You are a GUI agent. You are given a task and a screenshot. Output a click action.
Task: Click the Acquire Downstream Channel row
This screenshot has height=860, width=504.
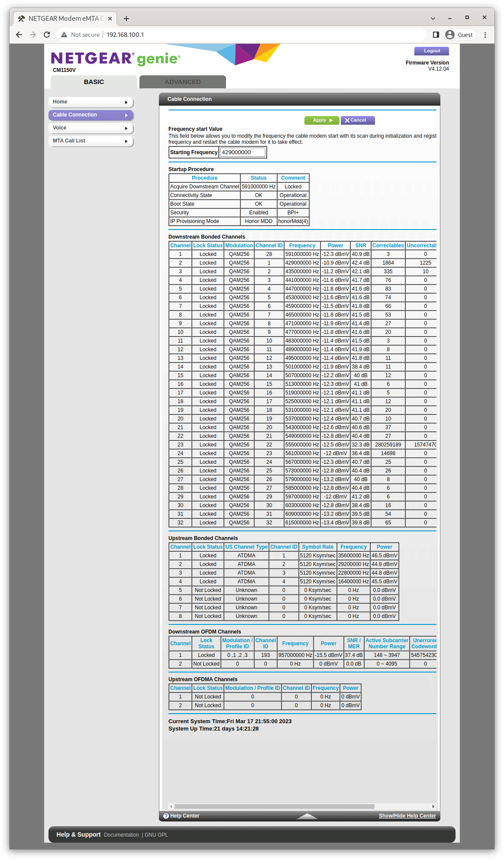239,187
